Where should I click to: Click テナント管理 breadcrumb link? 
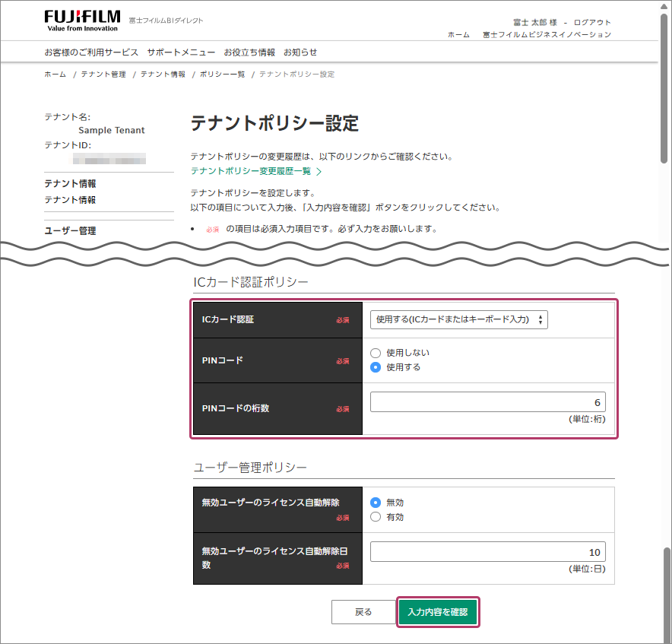(x=103, y=75)
